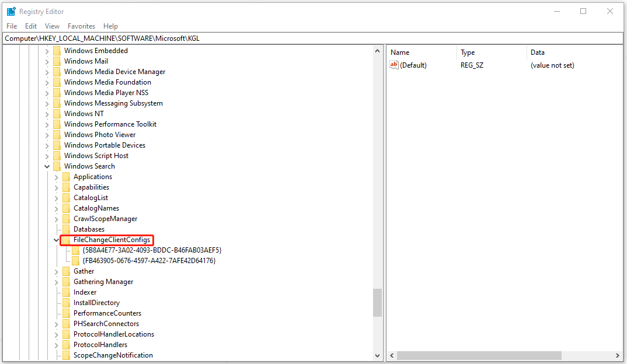Expand the Applications subkey arrow

tap(56, 176)
